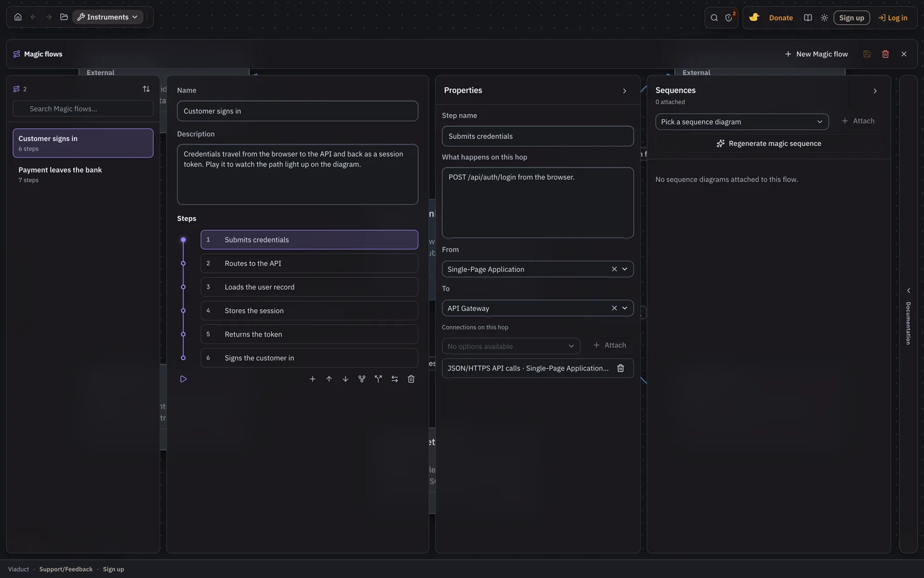Click the split branch icon
This screenshot has width=924, height=578.
coord(378,379)
